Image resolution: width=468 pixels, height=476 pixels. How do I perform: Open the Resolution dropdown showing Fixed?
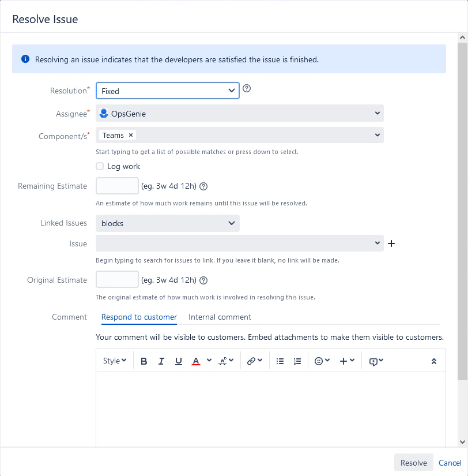coord(167,91)
